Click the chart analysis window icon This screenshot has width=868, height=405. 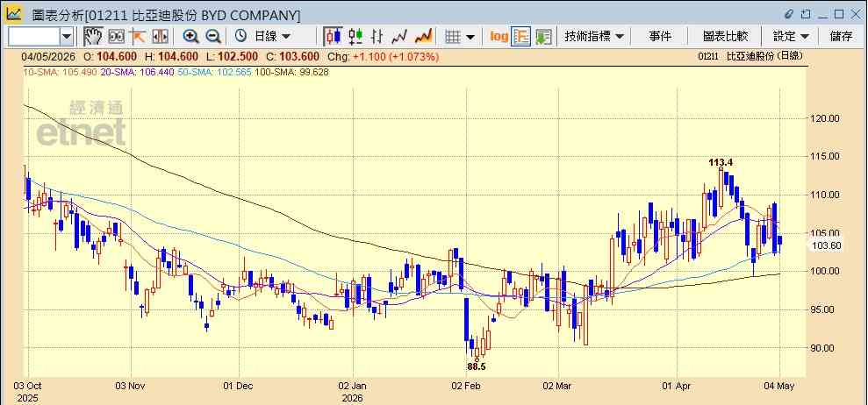click(13, 14)
